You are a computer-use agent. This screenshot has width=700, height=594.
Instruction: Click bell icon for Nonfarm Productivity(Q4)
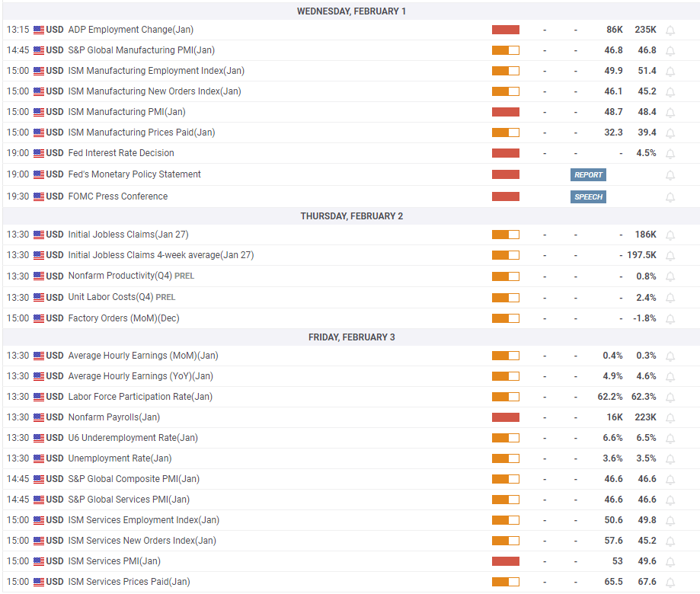coord(670,276)
